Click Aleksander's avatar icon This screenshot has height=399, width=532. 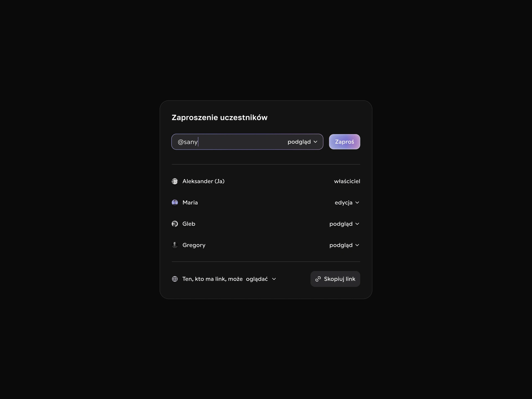coord(175,181)
